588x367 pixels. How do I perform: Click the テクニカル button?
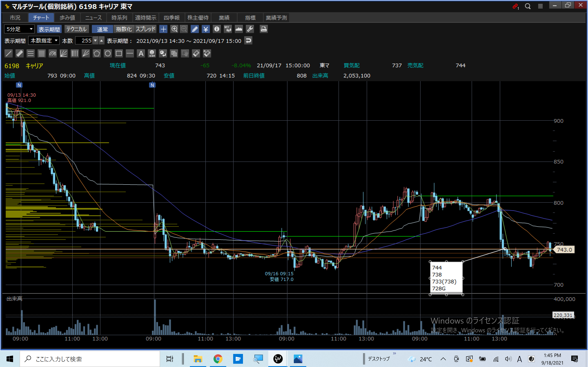point(76,29)
